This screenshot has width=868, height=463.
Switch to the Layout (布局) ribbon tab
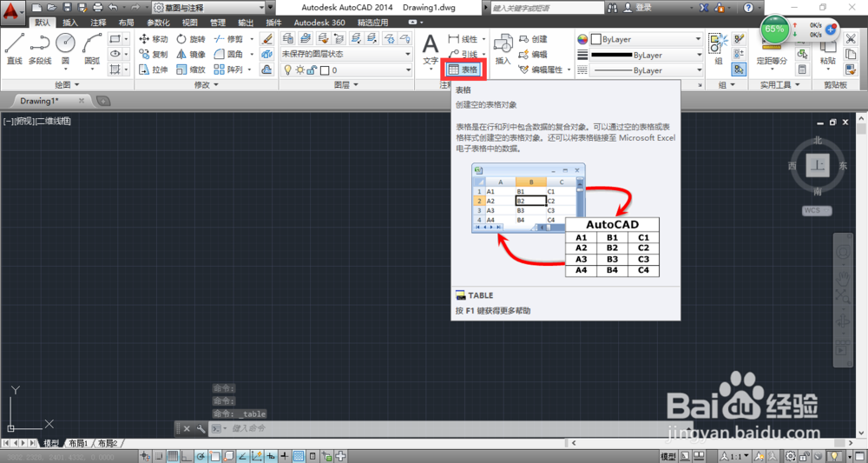pos(126,23)
